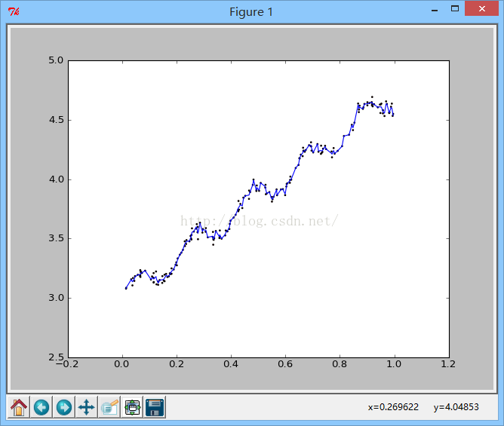This screenshot has width=504, height=426.
Task: Click x-axis label 0.6
Action: point(285,364)
